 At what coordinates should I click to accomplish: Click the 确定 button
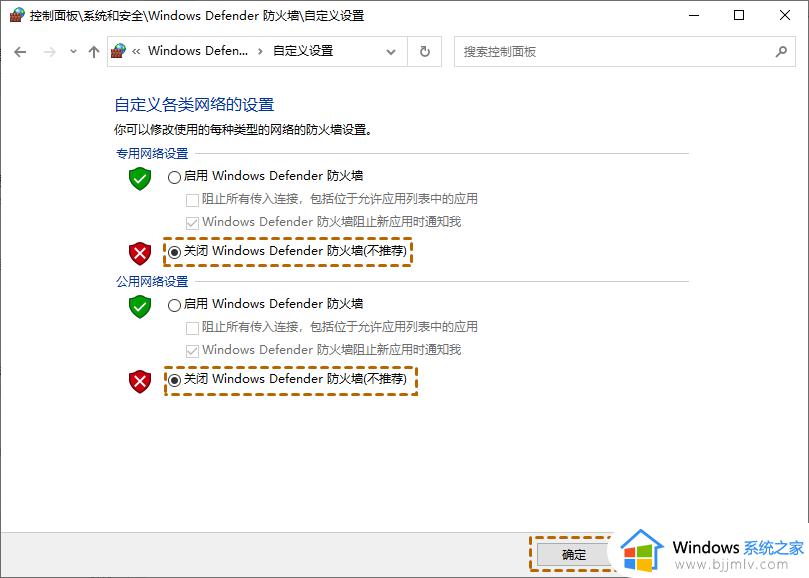(573, 555)
